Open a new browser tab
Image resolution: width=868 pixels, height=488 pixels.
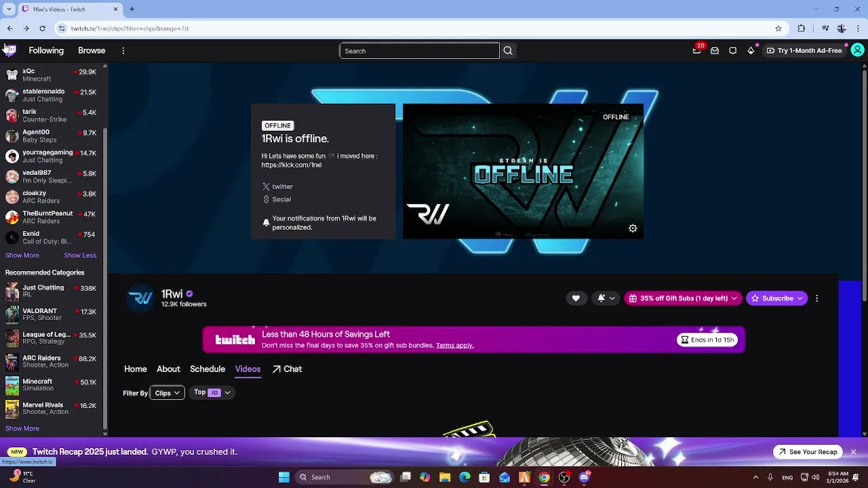click(x=132, y=9)
